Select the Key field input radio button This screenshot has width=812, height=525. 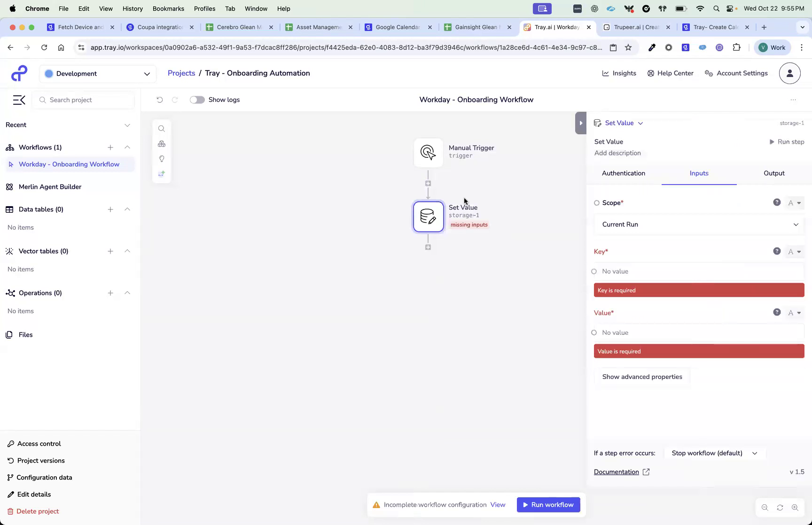tap(594, 271)
